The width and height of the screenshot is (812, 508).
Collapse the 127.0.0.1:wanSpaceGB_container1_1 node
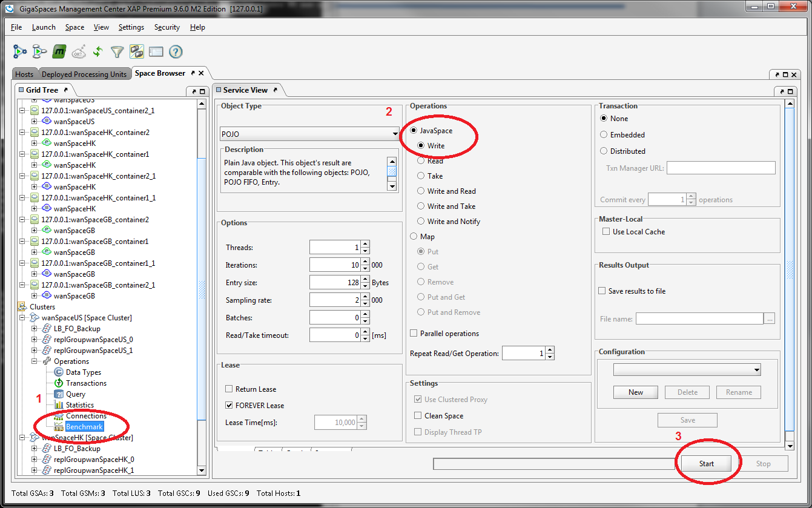coord(22,263)
